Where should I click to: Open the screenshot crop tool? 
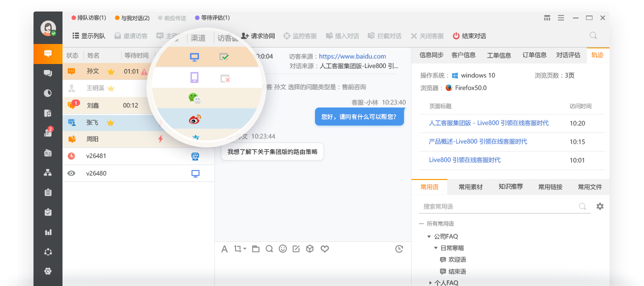pos(240,248)
